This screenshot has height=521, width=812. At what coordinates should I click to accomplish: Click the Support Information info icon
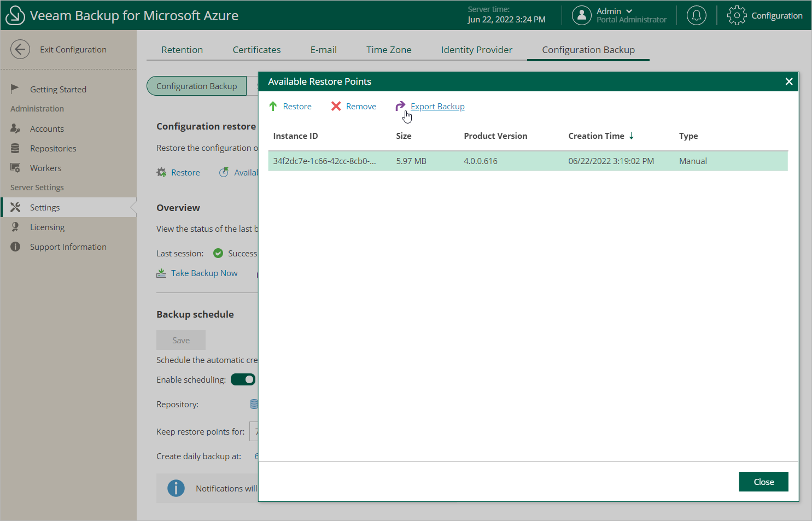(x=15, y=247)
